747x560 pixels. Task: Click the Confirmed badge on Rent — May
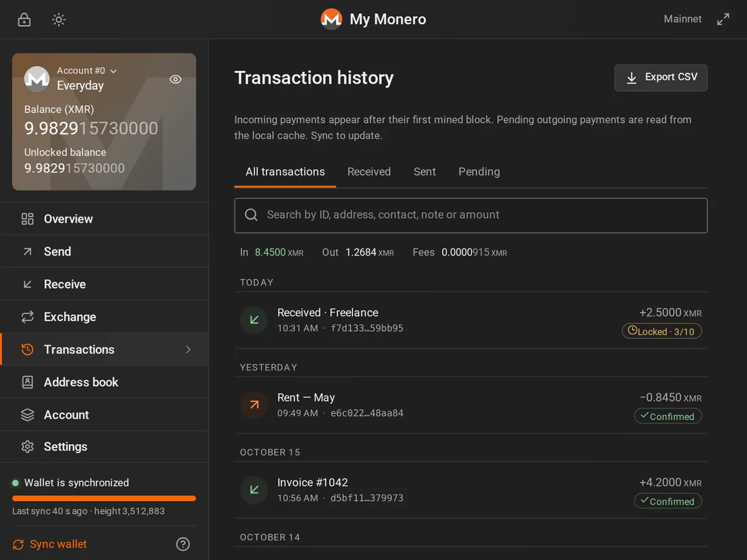(668, 416)
